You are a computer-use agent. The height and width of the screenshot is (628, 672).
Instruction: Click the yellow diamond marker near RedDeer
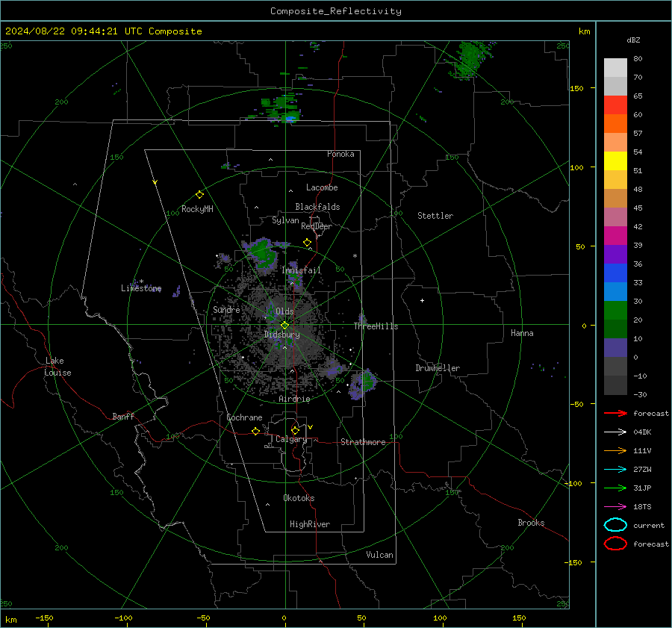point(307,243)
